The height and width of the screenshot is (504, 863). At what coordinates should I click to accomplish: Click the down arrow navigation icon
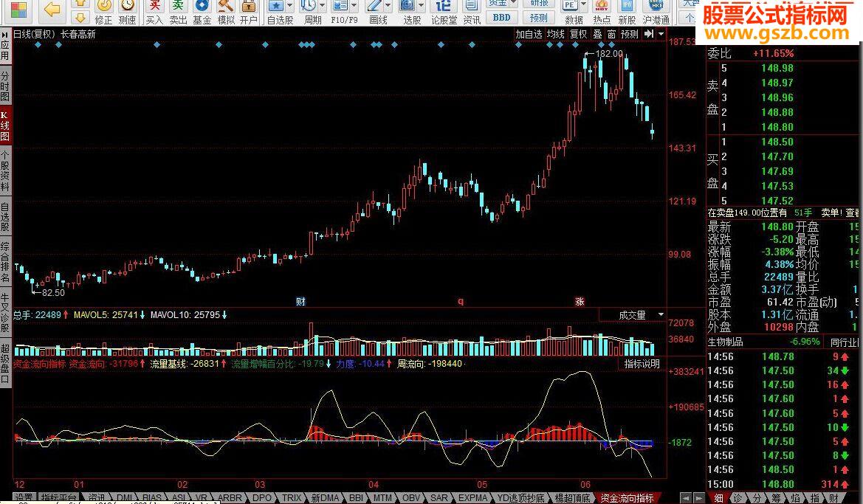[x=80, y=18]
